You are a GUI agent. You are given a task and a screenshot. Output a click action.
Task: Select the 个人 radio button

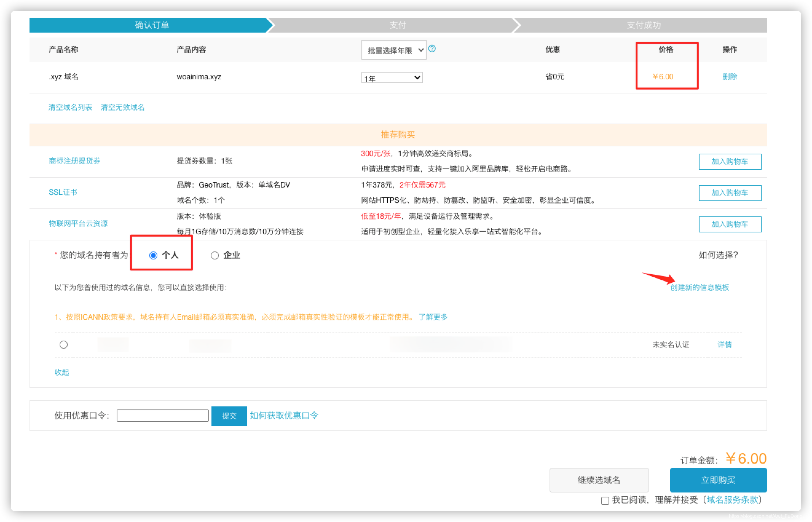(153, 255)
